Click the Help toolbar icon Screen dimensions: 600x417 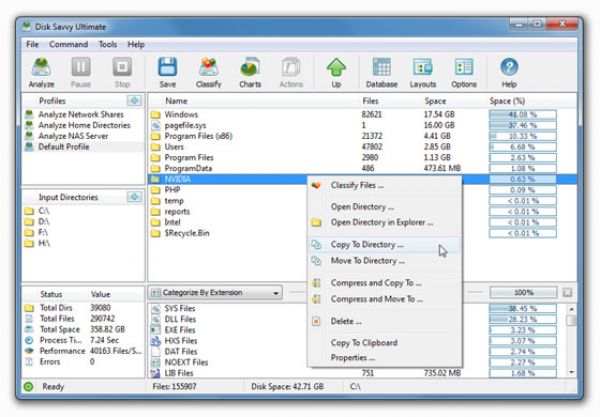tap(509, 72)
